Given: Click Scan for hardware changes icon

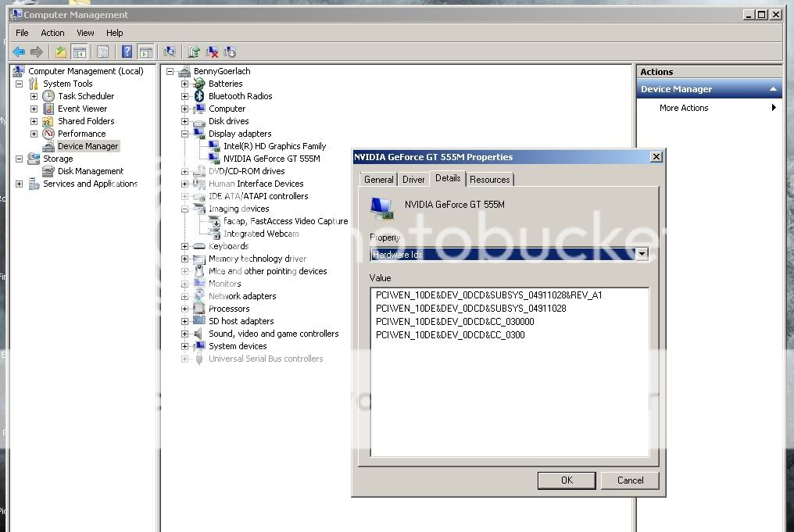Looking at the screenshot, I should click(170, 52).
